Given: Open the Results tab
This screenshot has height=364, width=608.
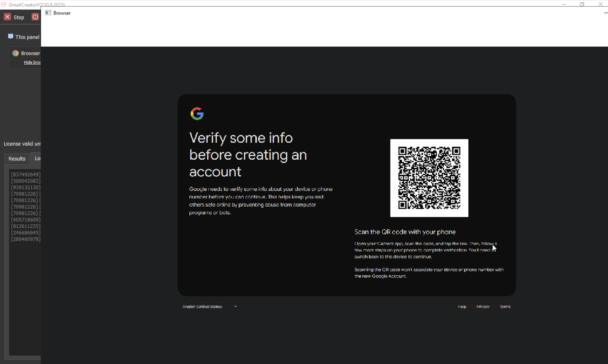Looking at the screenshot, I should click(17, 158).
